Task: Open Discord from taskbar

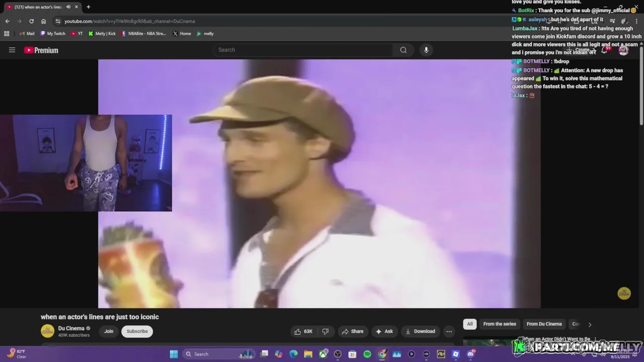Action: (x=470, y=354)
